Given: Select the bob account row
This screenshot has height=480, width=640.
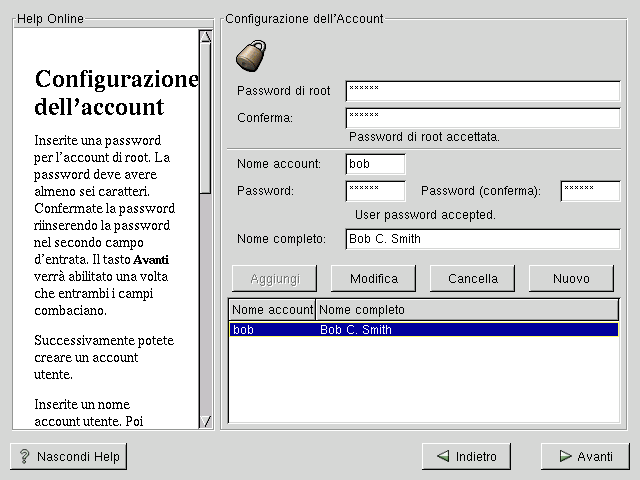Looking at the screenshot, I should click(423, 330).
